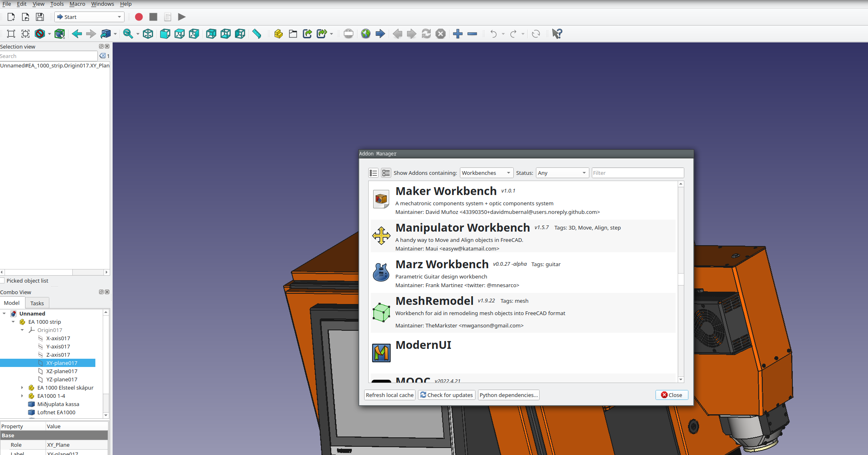Open the draw style icon
The height and width of the screenshot is (455, 868).
39,34
